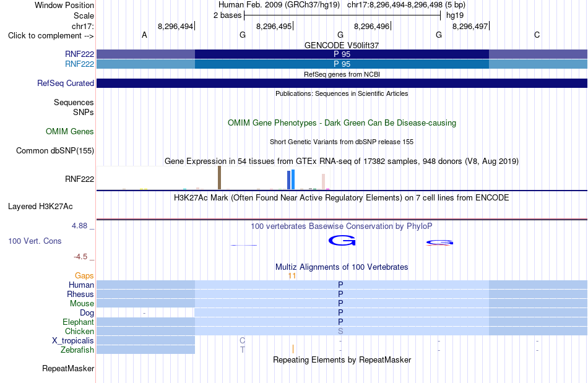The height and width of the screenshot is (383, 588).
Task: Click the orange gap count '11'
Action: (292, 276)
